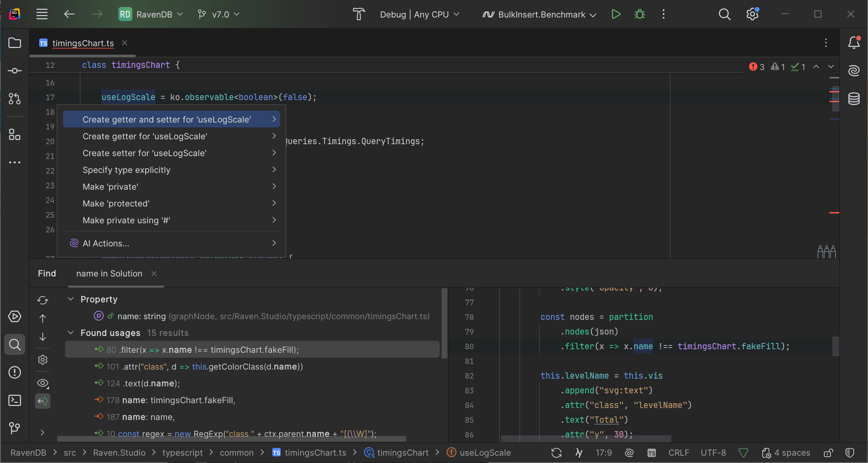
Task: Open the Database tool window icon
Action: (x=854, y=99)
